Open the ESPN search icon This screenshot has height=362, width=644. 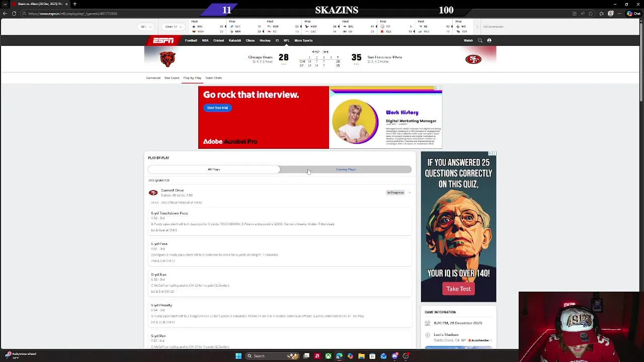tap(480, 40)
